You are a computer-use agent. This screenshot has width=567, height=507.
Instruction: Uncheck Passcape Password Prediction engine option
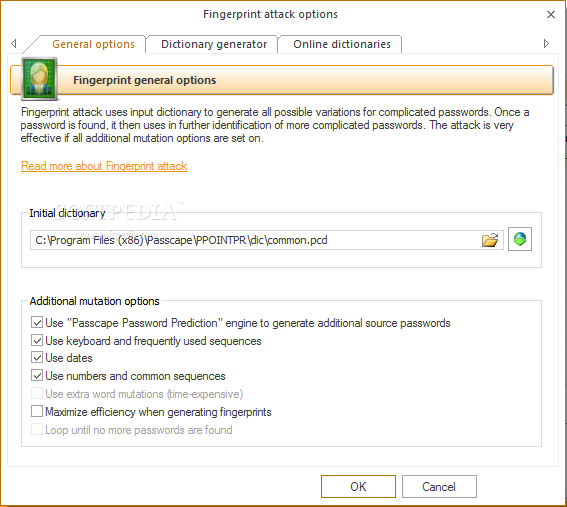coord(37,322)
